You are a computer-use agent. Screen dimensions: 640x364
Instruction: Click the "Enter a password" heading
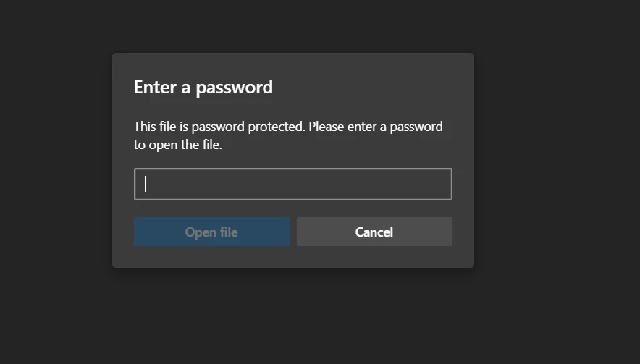[203, 88]
